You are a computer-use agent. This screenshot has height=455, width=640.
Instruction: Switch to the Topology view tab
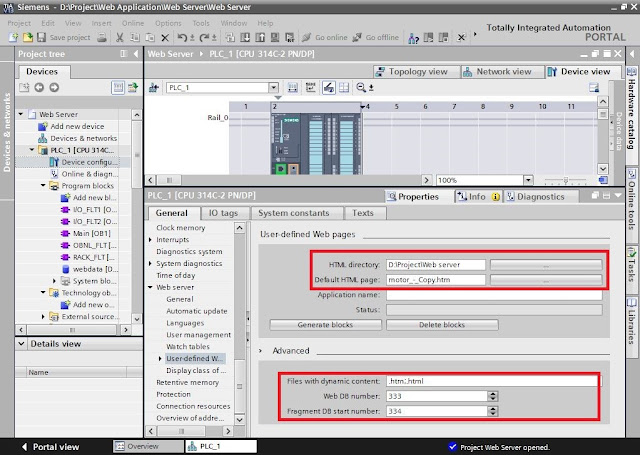tap(416, 72)
